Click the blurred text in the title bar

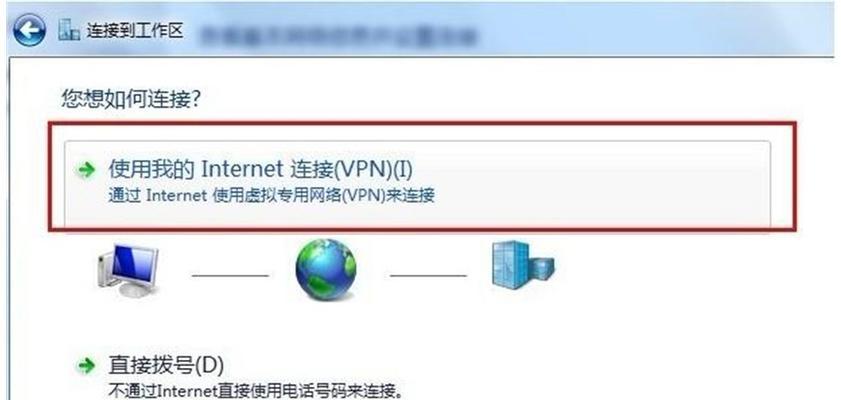tap(338, 35)
